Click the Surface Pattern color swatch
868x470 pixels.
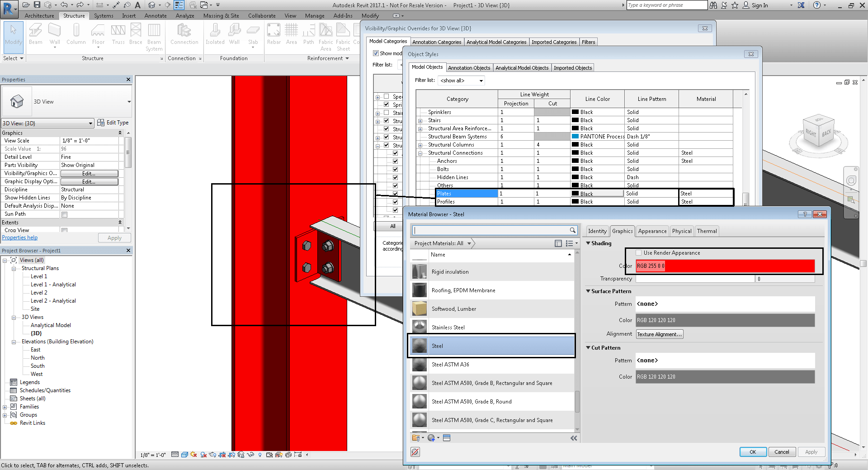pos(725,320)
